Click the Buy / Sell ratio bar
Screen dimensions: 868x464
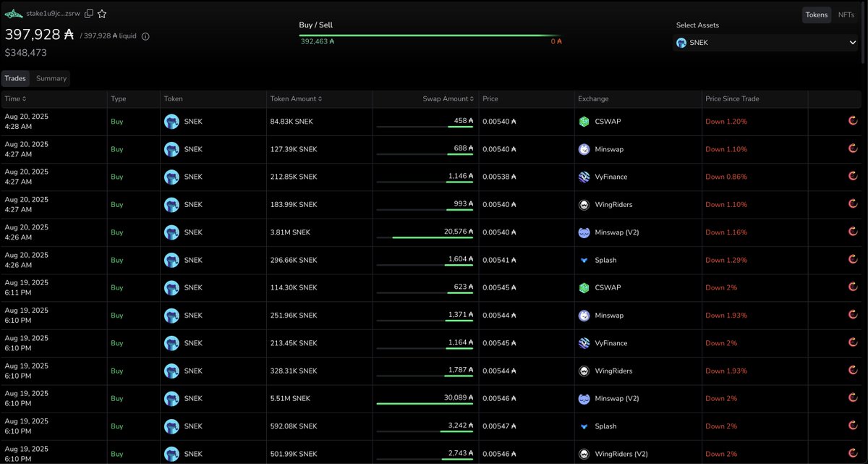[x=430, y=35]
